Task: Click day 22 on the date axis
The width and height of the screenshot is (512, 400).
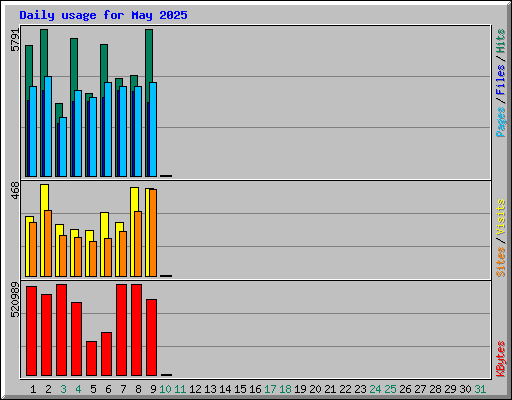Action: (x=345, y=389)
